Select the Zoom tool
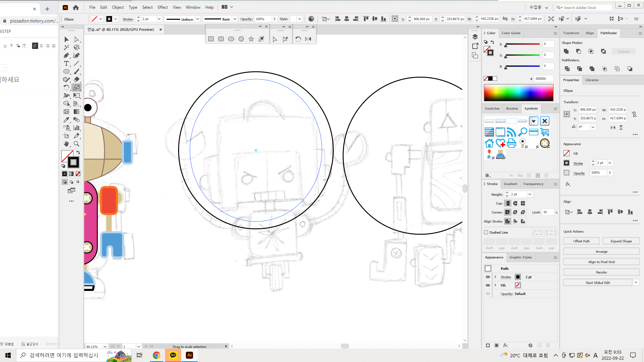644x362 pixels. pos(76,144)
